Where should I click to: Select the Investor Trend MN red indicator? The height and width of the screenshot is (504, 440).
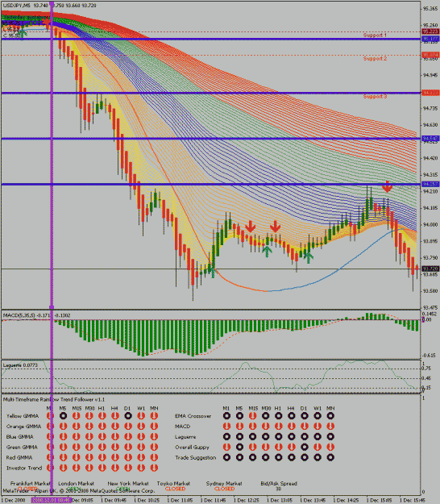[x=154, y=468]
